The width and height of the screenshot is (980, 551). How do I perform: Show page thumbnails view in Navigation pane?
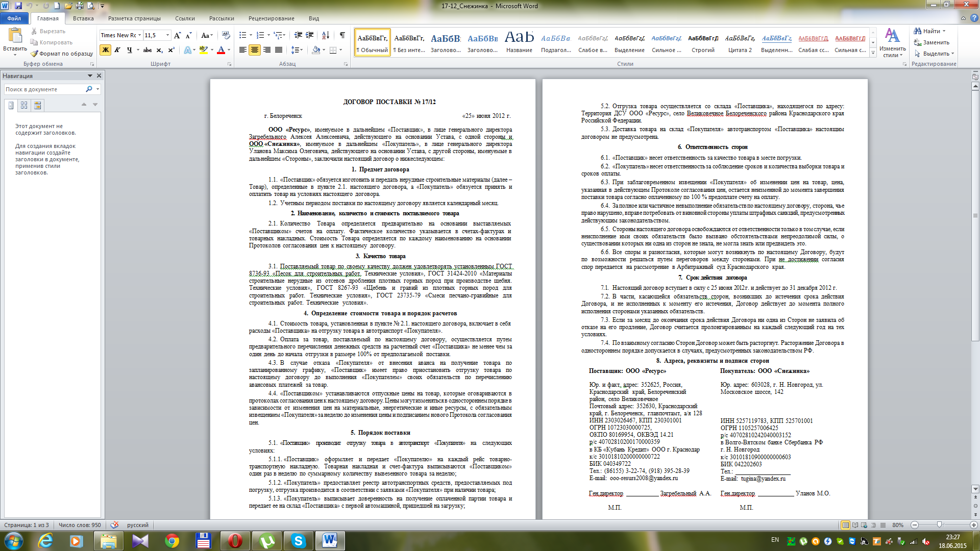click(24, 105)
